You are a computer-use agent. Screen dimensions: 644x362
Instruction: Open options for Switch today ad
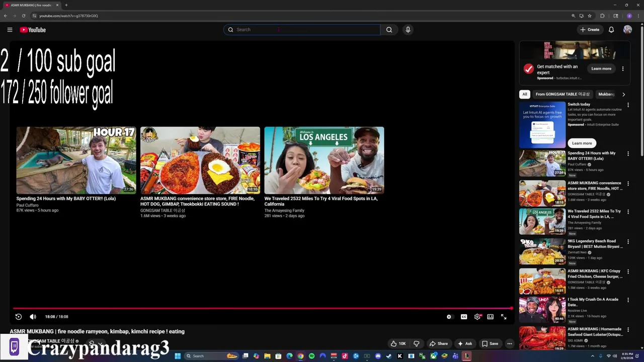pyautogui.click(x=628, y=105)
